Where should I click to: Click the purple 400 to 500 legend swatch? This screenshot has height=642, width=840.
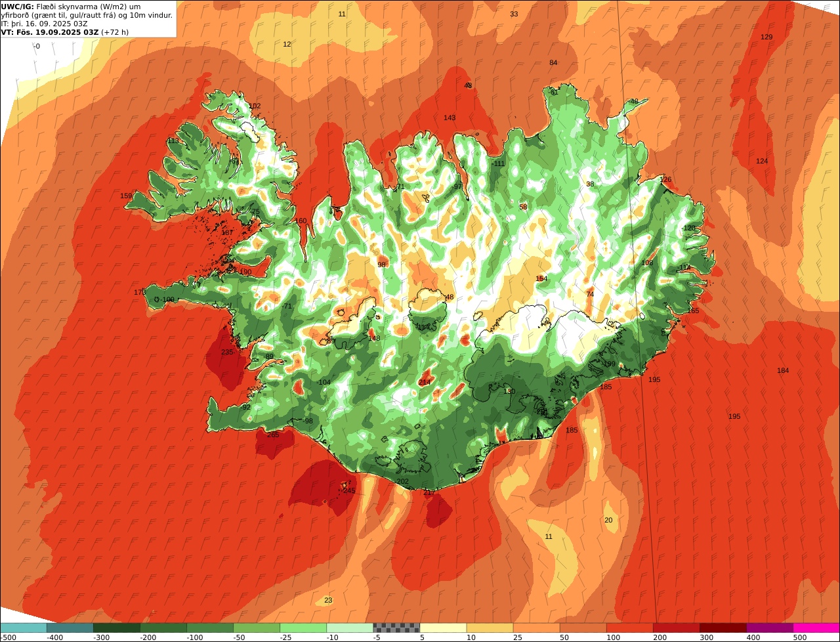click(769, 628)
